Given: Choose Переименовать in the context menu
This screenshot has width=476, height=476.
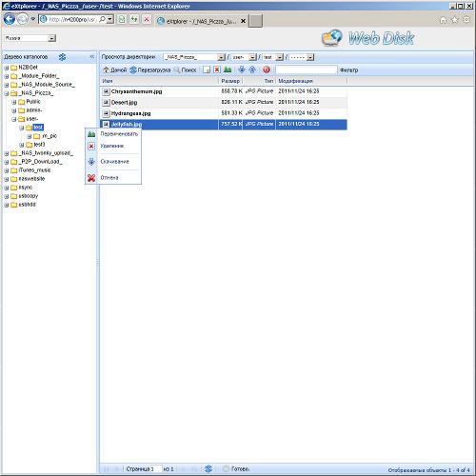Looking at the screenshot, I should point(113,134).
